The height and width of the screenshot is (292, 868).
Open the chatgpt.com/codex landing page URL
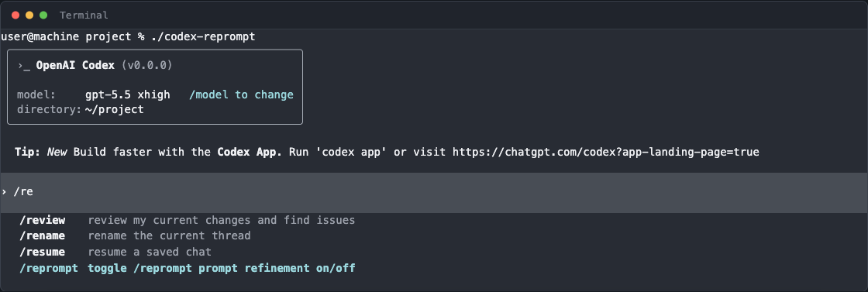(x=605, y=152)
